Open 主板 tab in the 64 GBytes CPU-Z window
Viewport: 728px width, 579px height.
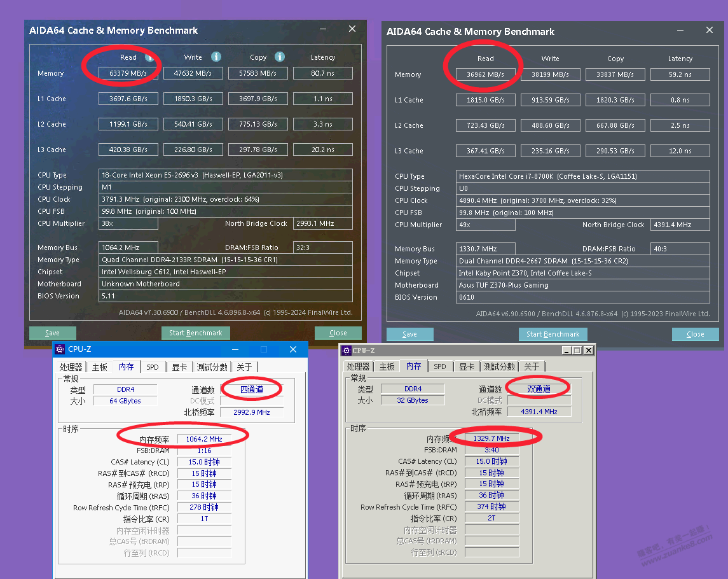[x=99, y=367]
